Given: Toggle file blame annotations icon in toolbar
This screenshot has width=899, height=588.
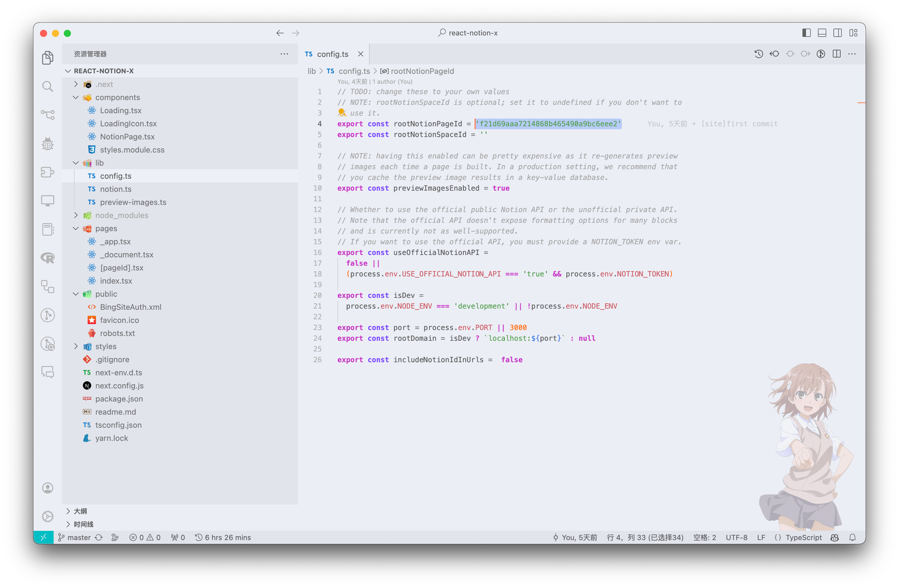Looking at the screenshot, I should pyautogui.click(x=821, y=54).
